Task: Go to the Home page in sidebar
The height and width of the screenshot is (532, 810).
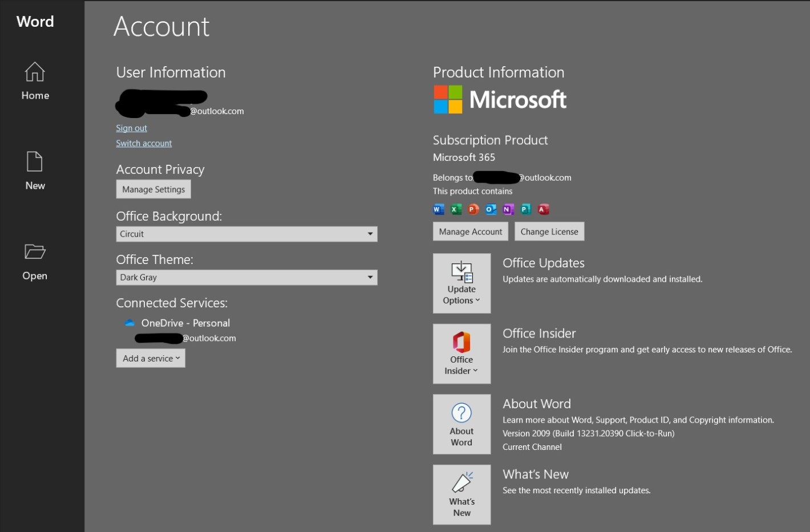Action: [35, 81]
